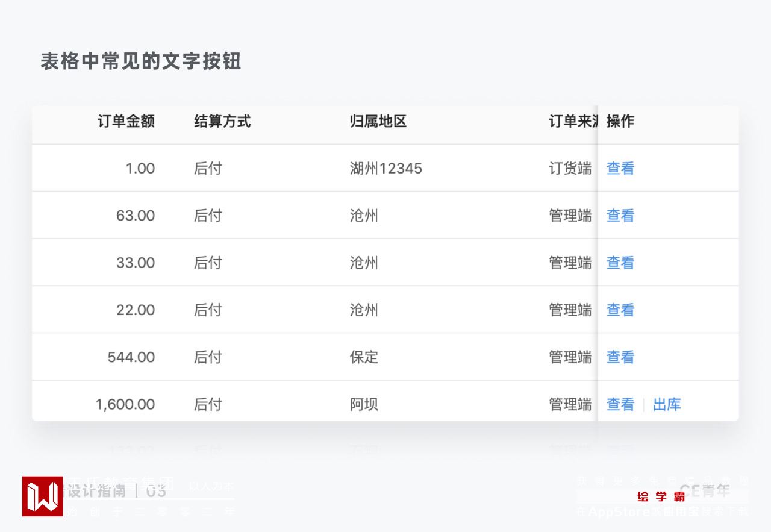Click 查看 in the 33.00 order row
This screenshot has width=771, height=532.
(x=620, y=263)
